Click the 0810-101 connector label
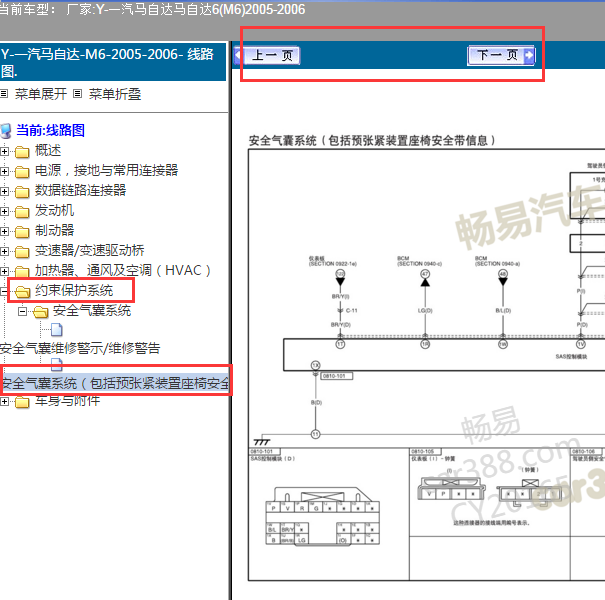 coord(336,376)
